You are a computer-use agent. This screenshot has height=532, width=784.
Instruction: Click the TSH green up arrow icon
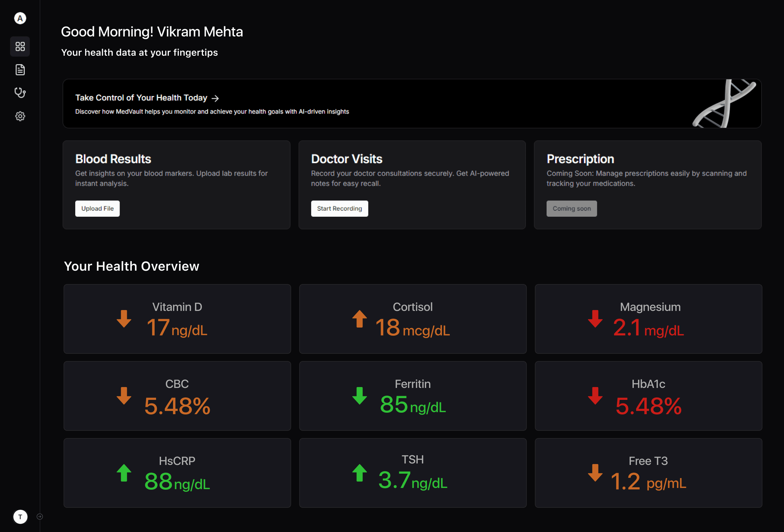click(x=360, y=473)
